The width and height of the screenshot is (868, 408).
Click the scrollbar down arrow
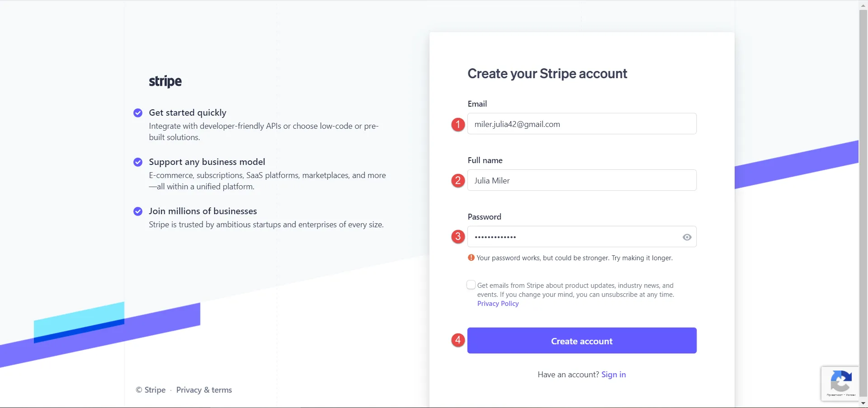(x=863, y=403)
